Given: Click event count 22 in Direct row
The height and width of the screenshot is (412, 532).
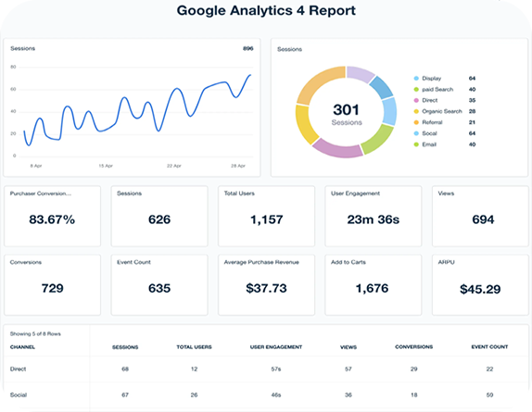Looking at the screenshot, I should (x=489, y=369).
